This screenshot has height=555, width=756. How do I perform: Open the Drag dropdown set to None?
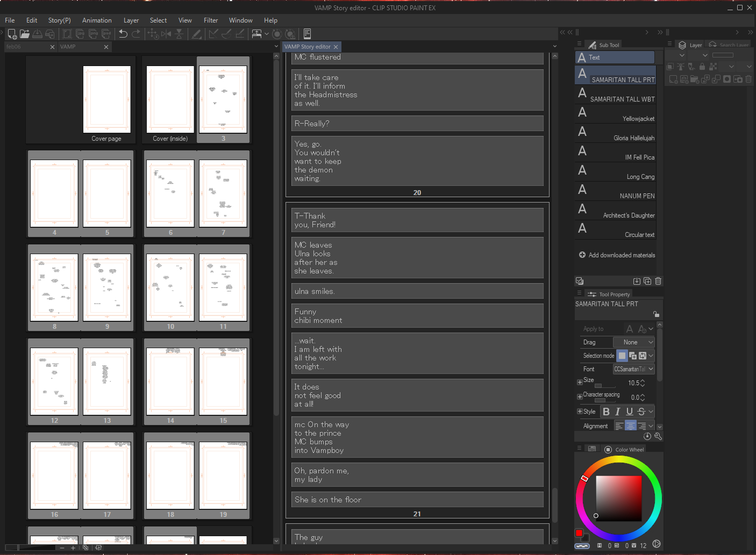(634, 342)
